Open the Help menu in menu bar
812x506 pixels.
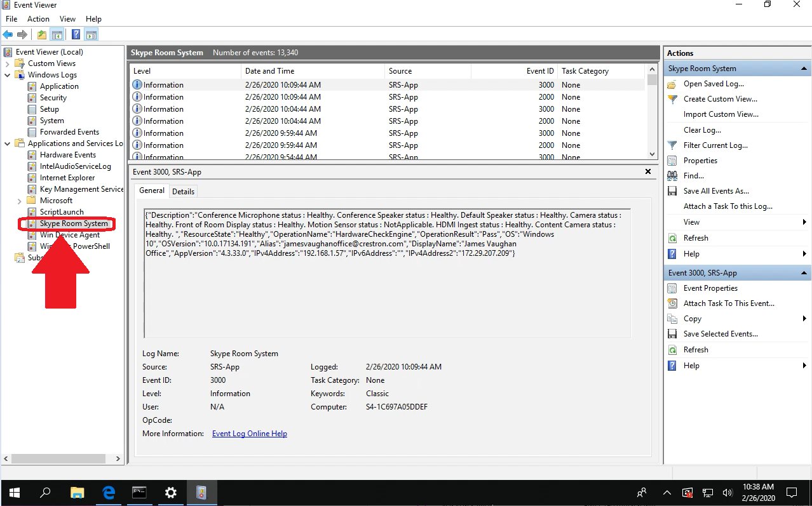click(93, 19)
